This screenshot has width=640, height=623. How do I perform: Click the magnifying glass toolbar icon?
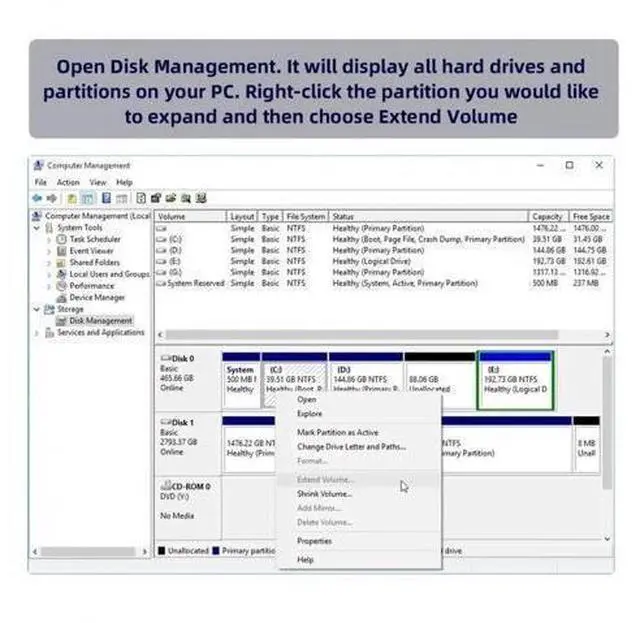click(186, 198)
